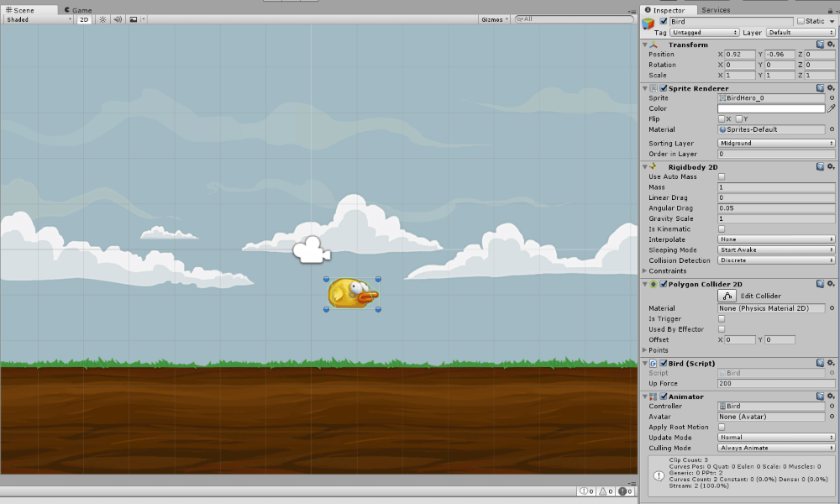The width and height of the screenshot is (840, 504).
Task: Enable Use Auto Mass checkbox
Action: 721,176
